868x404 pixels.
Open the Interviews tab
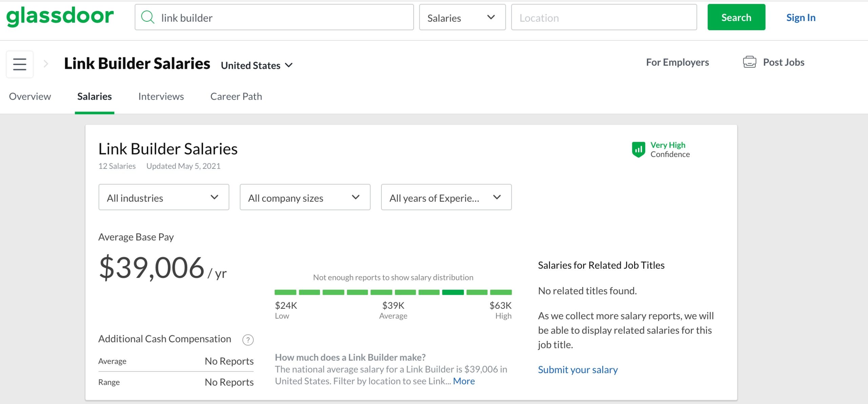click(x=161, y=97)
